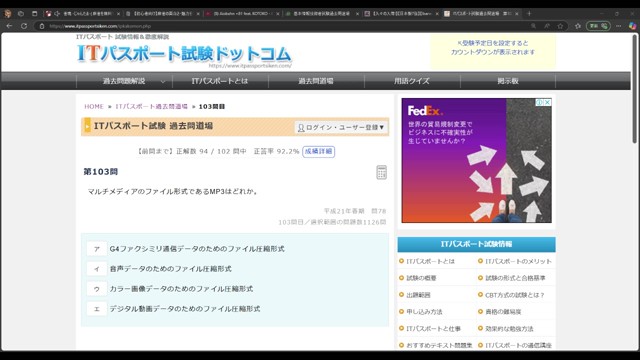
Task: Switch to the fifth browser tab
Action: 401,13
